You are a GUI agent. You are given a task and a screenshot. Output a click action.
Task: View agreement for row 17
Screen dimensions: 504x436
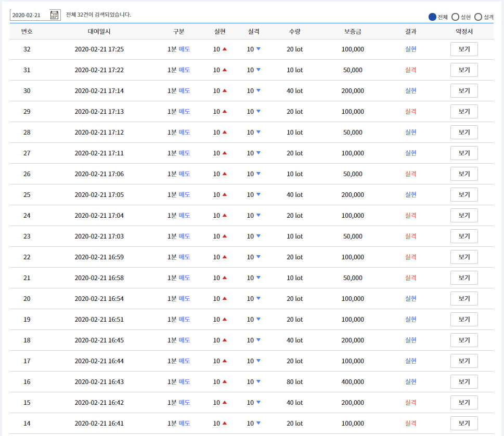point(464,361)
